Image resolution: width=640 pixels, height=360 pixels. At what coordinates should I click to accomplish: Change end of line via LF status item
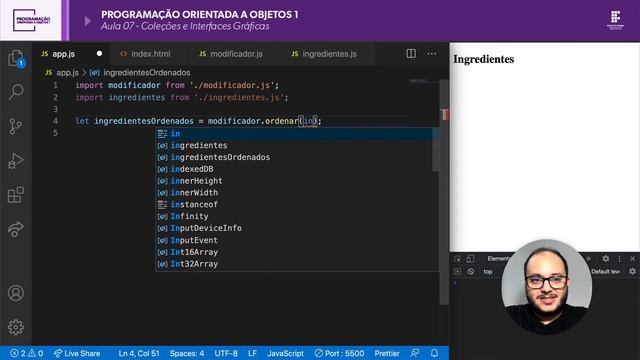tap(252, 353)
